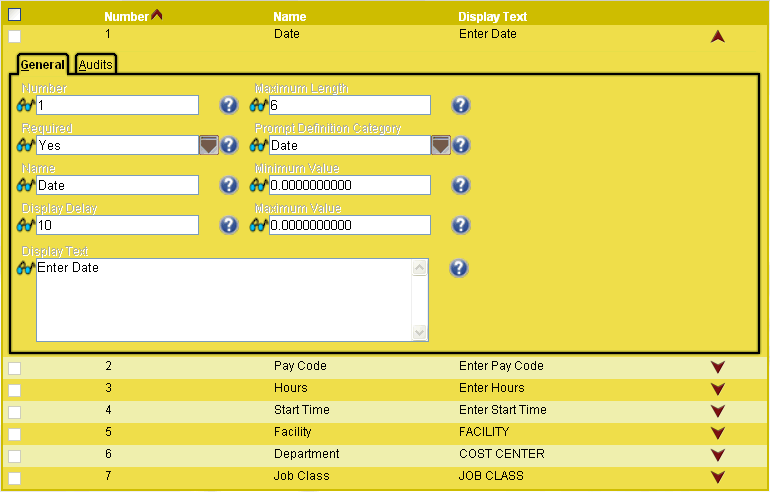The width and height of the screenshot is (770, 492).
Task: Expand the Hours row details
Action: pyautogui.click(x=717, y=389)
